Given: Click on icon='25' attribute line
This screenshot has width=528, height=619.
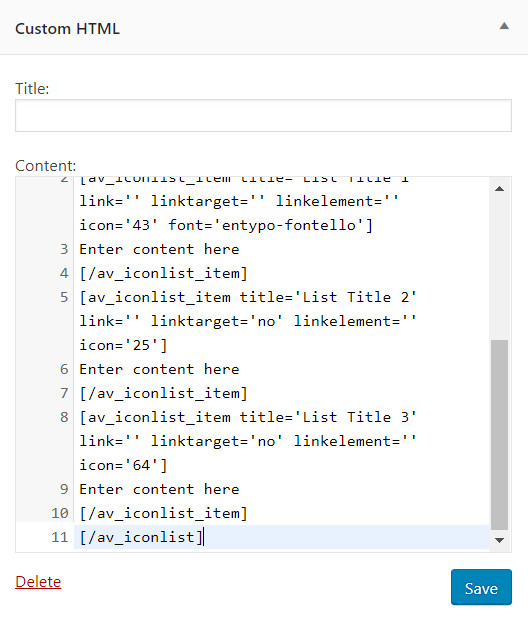Looking at the screenshot, I should (123, 345).
